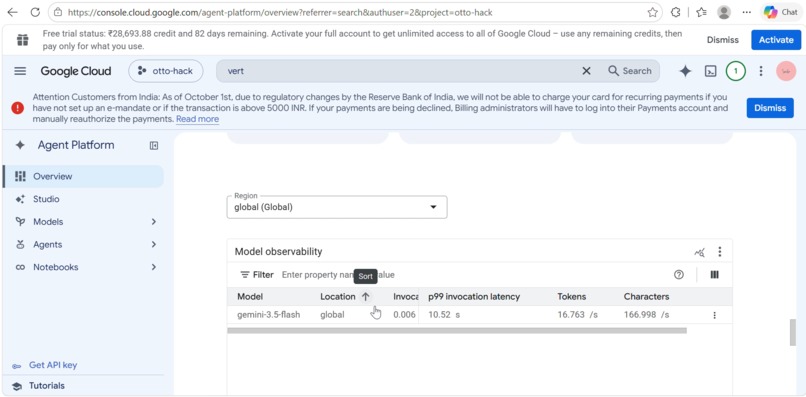Click the 166.998 /s characters value
Screen dimensions: 806x397
click(x=647, y=315)
